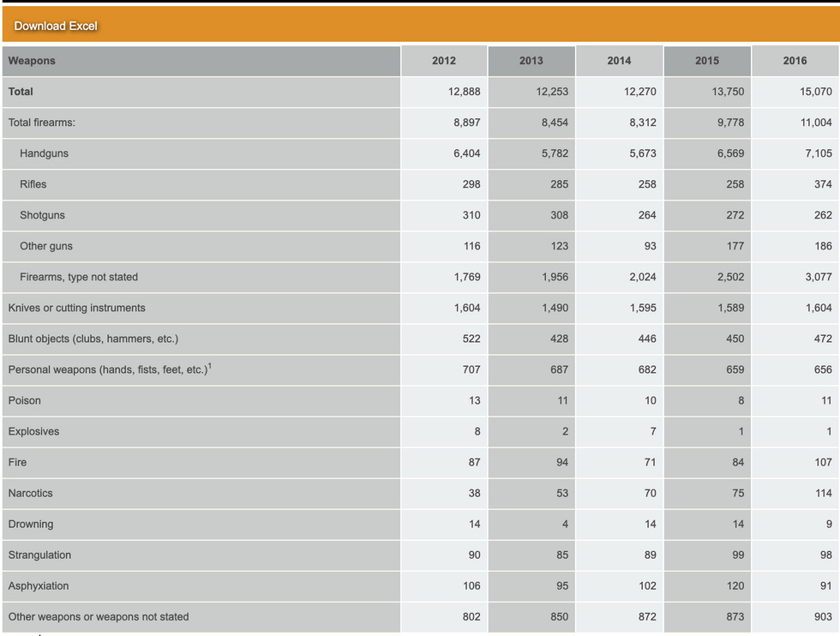Click Knives or cutting instruments label
This screenshot has width=840, height=636.
76,308
